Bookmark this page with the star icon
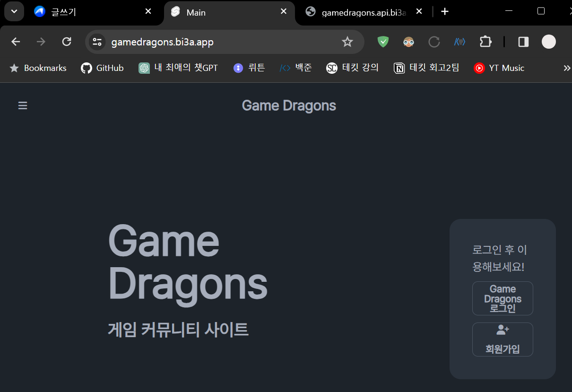 coord(347,42)
